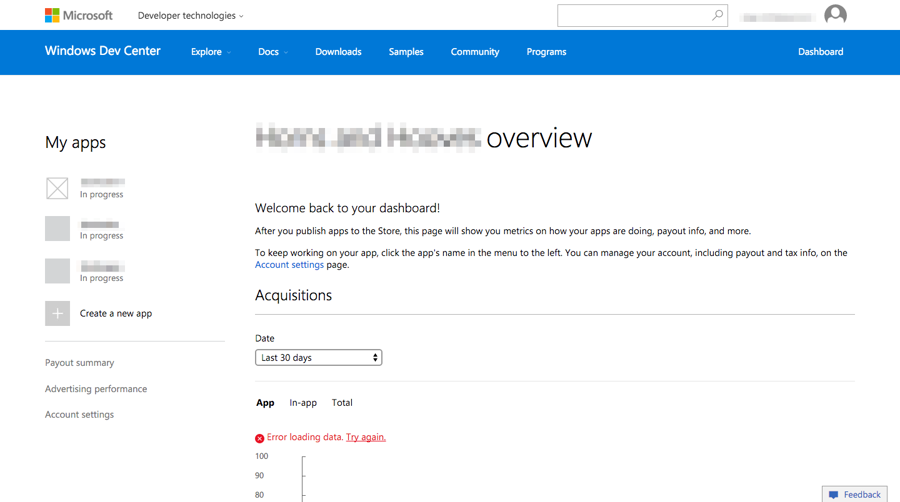Click the plus icon for new app
This screenshot has width=900, height=502.
[x=57, y=313]
